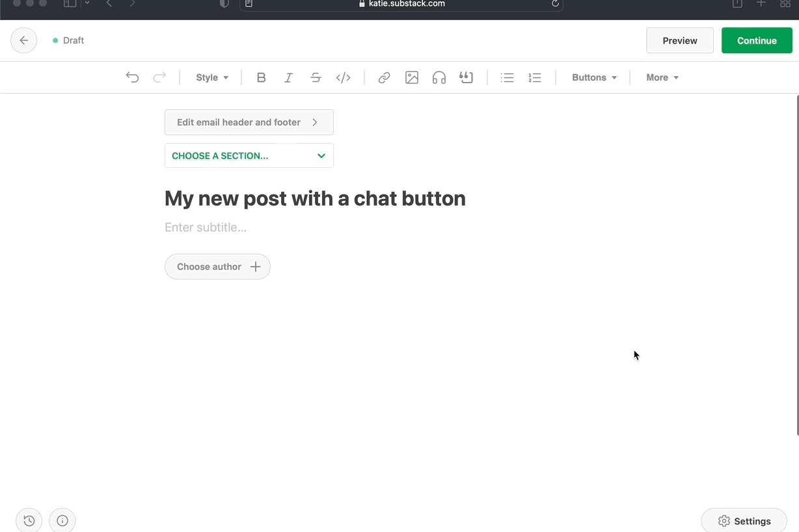Open the Style dropdown
This screenshot has height=532, width=799.
click(211, 77)
